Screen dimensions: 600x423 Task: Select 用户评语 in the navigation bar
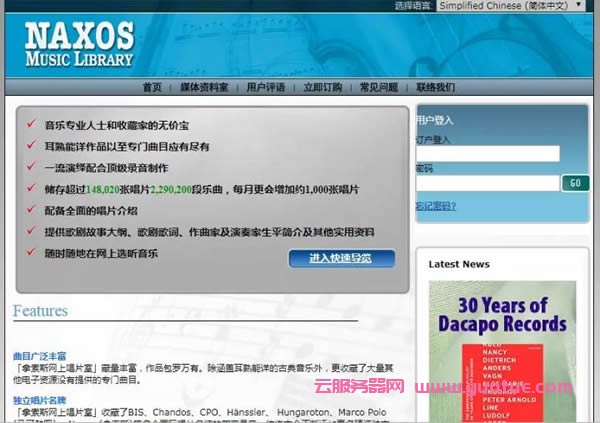(x=266, y=87)
